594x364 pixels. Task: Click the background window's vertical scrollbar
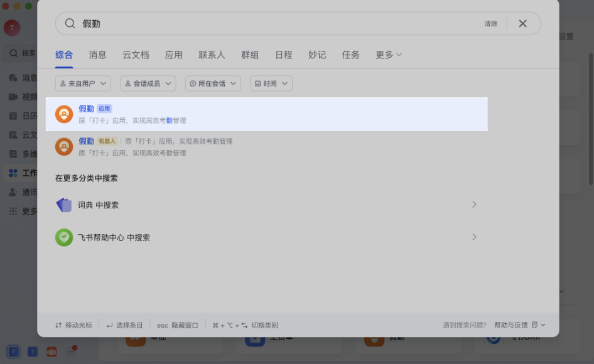(591, 119)
